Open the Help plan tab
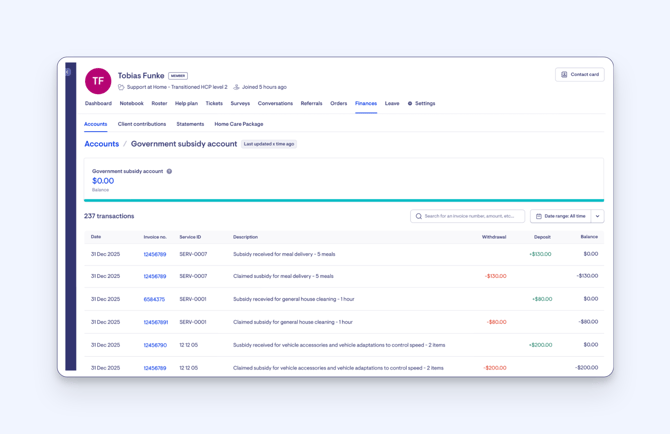Image resolution: width=670 pixels, height=434 pixels. pyautogui.click(x=186, y=103)
